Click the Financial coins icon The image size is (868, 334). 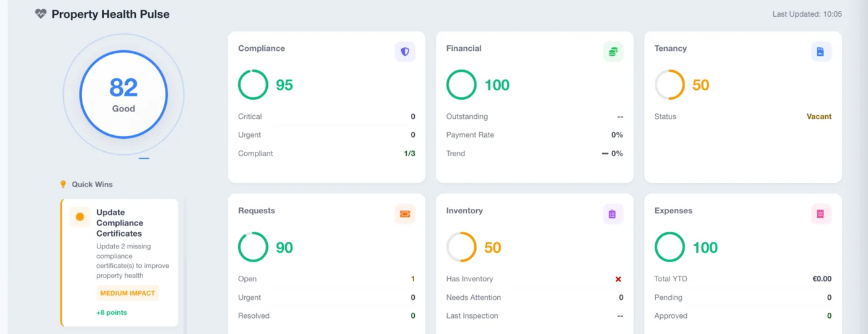coord(613,52)
